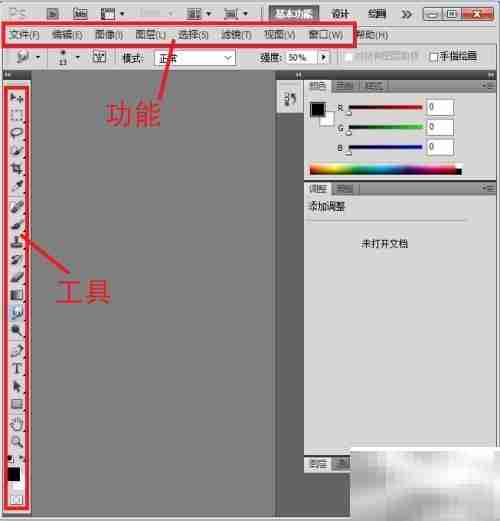This screenshot has height=521, width=500.
Task: Check the Sample All Layers checkbox
Action: [x=349, y=57]
